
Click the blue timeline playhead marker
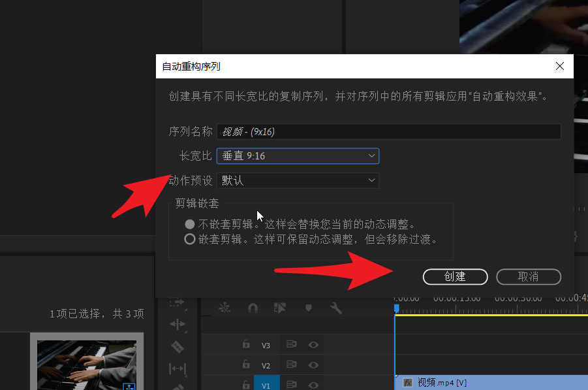(x=396, y=308)
